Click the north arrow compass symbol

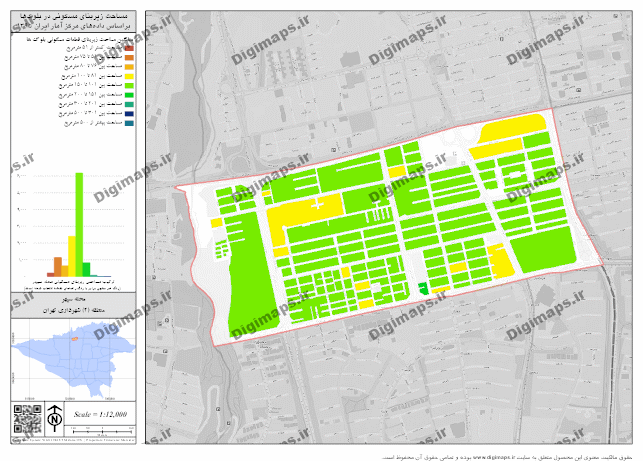pyautogui.click(x=55, y=418)
